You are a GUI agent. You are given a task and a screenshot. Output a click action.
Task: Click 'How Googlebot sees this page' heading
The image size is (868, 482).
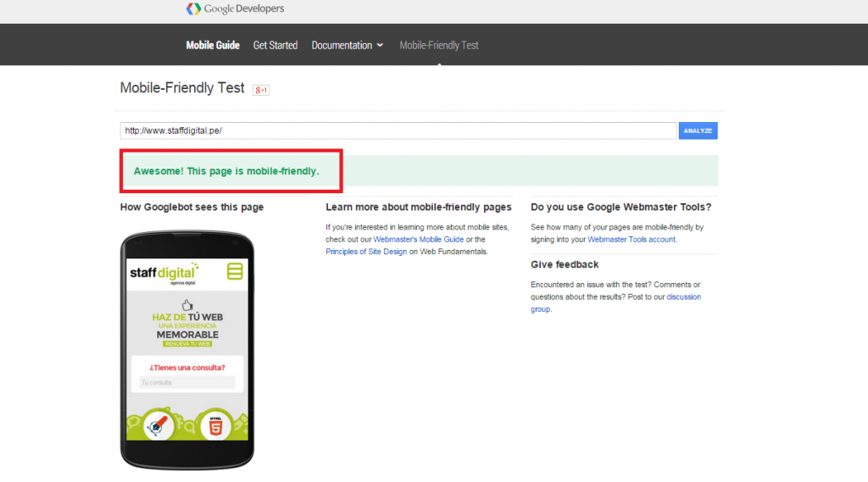tap(192, 207)
